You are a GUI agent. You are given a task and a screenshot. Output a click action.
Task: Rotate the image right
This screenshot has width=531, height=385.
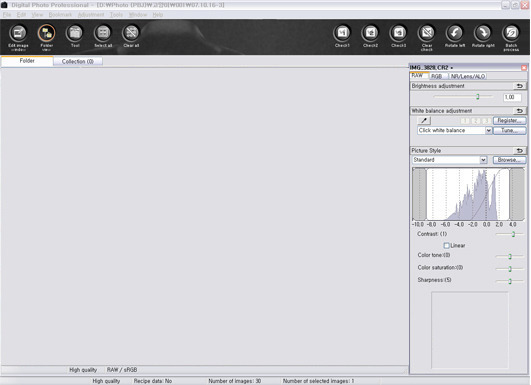(x=483, y=33)
